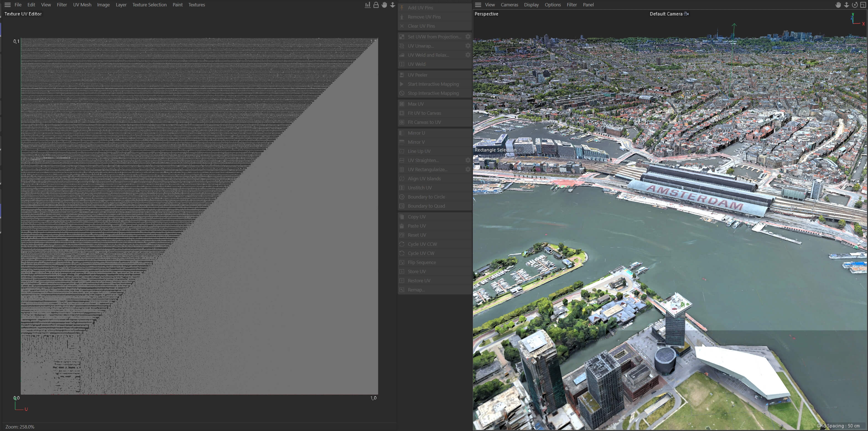Viewport: 868px width, 431px height.
Task: Open the Display menu in viewport
Action: (x=531, y=5)
